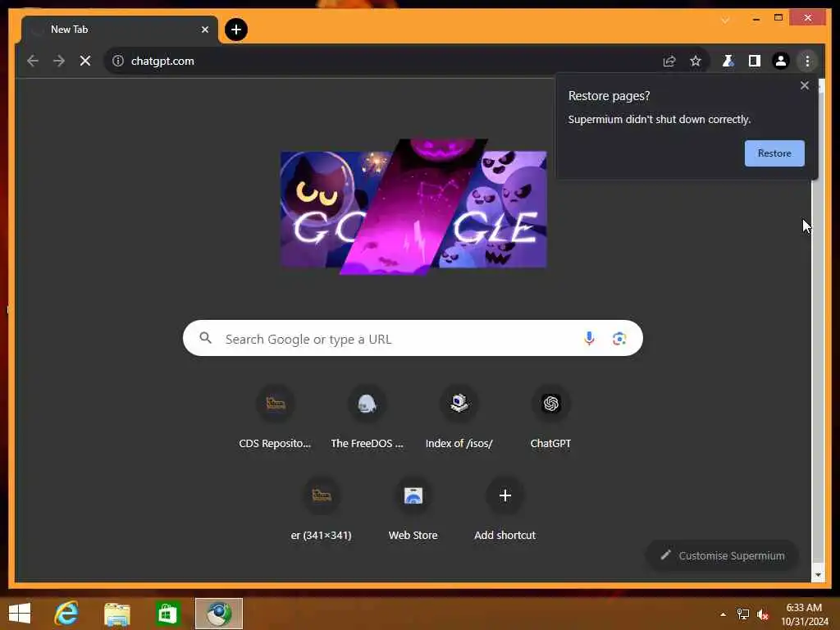Open the er (341×341) shortcut

pyautogui.click(x=321, y=510)
